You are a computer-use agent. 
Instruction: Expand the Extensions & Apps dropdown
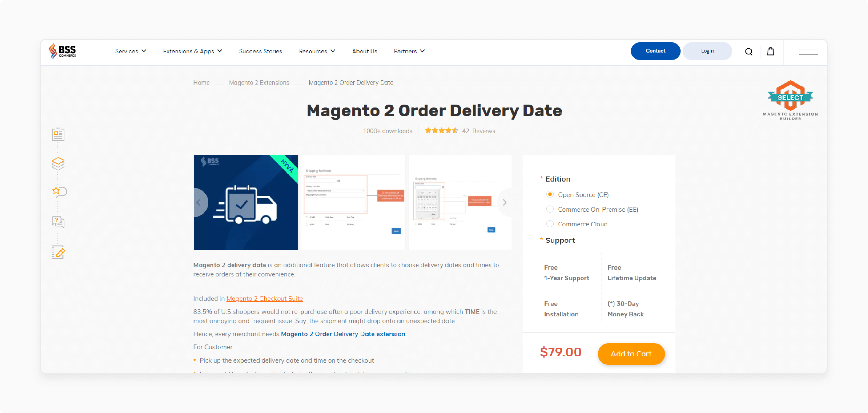pyautogui.click(x=192, y=51)
